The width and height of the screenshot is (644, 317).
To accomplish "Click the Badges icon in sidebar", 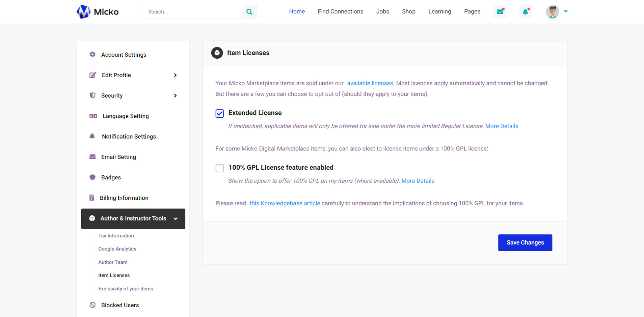I will point(92,177).
